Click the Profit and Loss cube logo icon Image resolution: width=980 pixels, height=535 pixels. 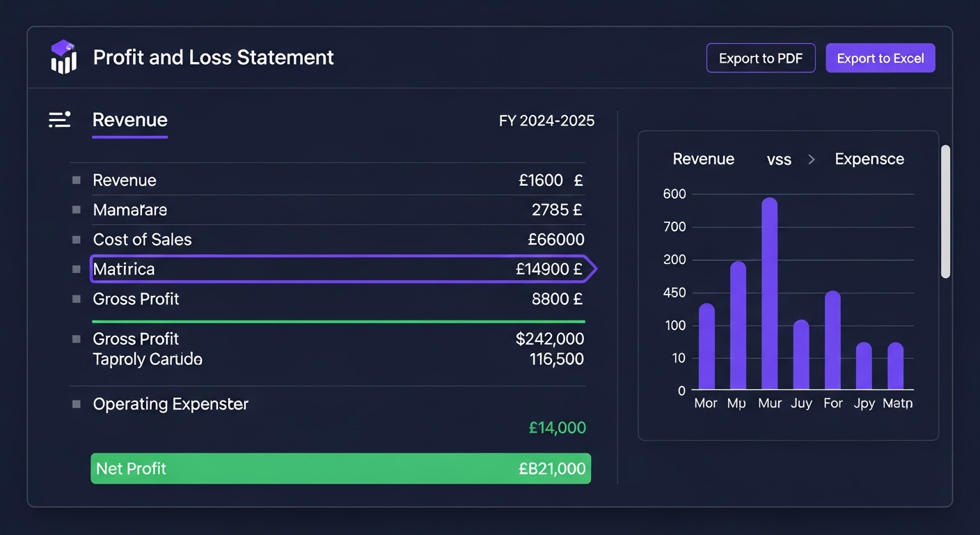(x=63, y=58)
